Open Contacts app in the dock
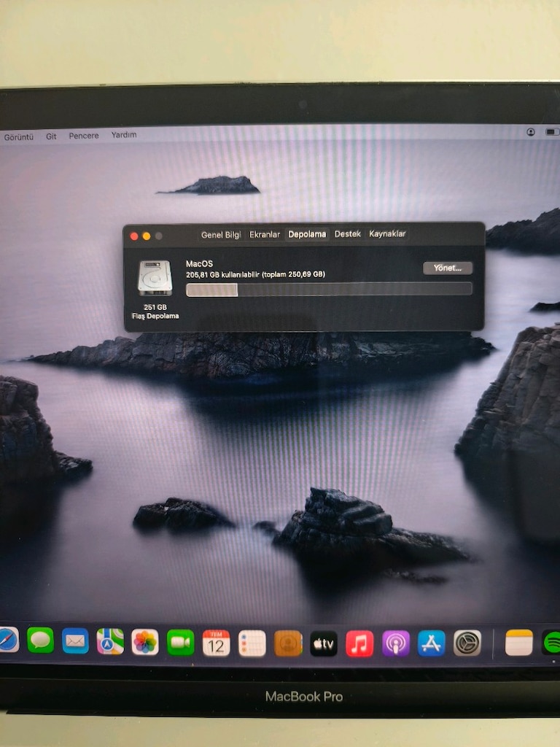Screen dimensions: 560x747 pos(287,643)
